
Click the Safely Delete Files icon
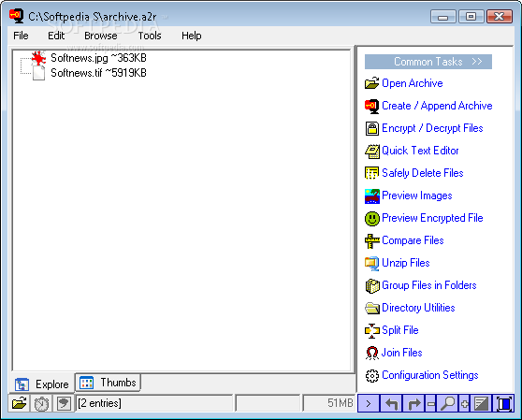point(371,173)
